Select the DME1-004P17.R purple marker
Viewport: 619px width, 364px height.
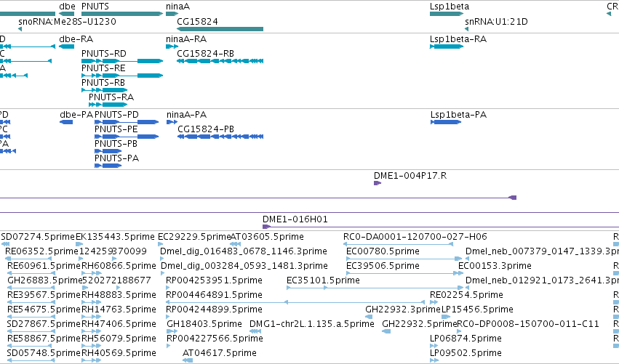pyautogui.click(x=378, y=183)
